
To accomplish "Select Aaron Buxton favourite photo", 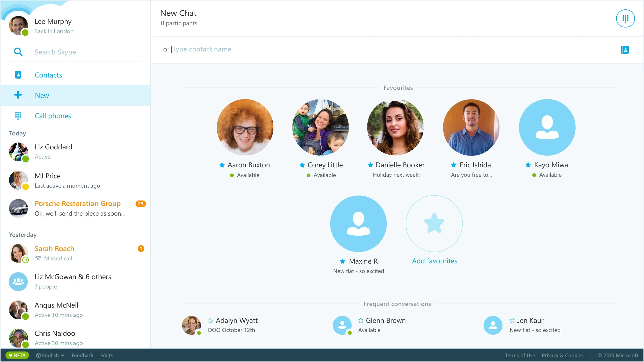I will [x=245, y=127].
